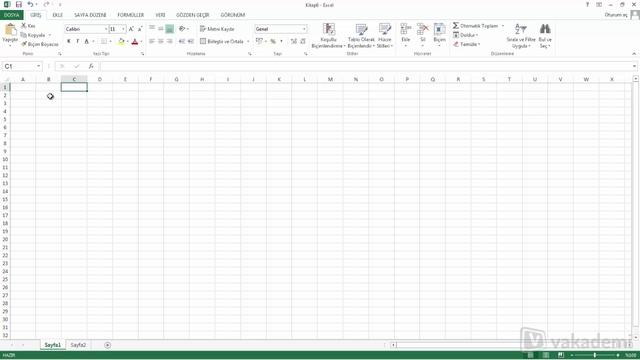Apply the percent style format

pyautogui.click(x=273, y=41)
